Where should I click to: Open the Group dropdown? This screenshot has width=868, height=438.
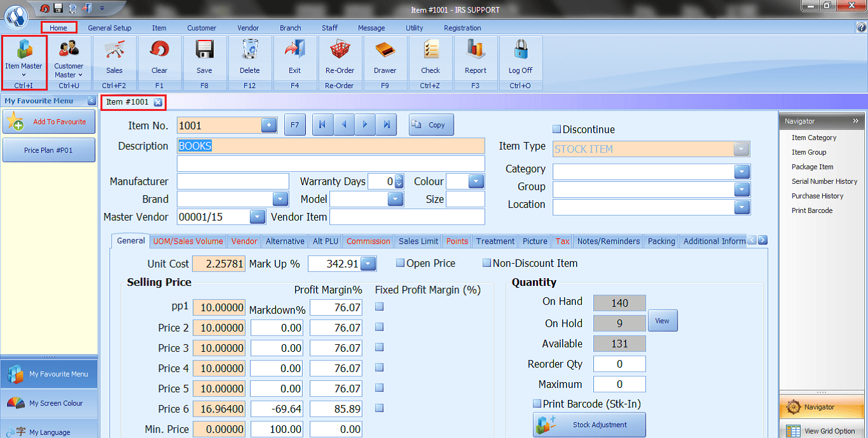pyautogui.click(x=742, y=190)
